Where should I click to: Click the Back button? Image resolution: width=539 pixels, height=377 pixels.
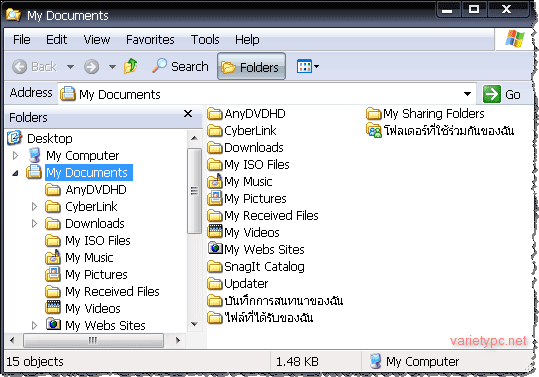point(34,66)
